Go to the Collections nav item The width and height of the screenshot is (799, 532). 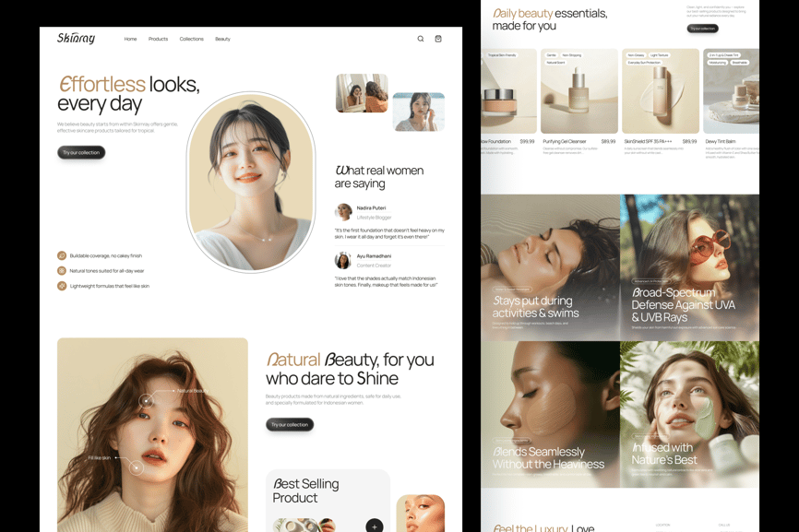pos(191,39)
